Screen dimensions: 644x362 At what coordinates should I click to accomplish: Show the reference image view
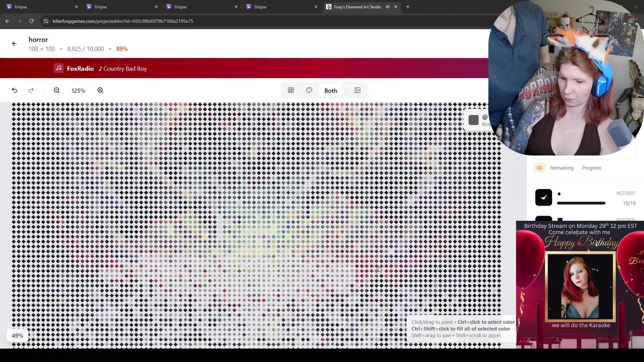click(x=358, y=90)
